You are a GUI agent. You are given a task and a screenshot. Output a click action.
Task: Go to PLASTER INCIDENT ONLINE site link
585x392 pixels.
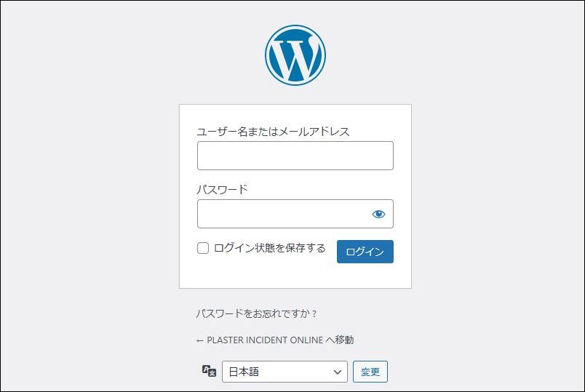275,340
